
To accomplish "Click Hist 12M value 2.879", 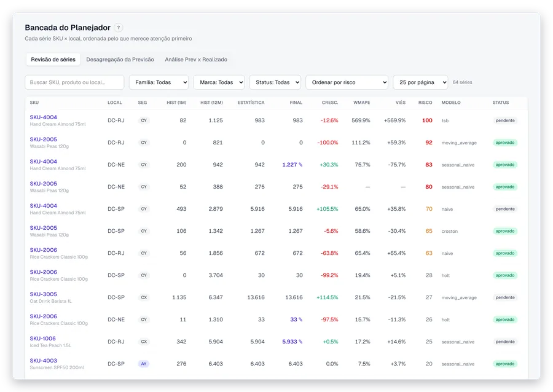I will pyautogui.click(x=216, y=209).
